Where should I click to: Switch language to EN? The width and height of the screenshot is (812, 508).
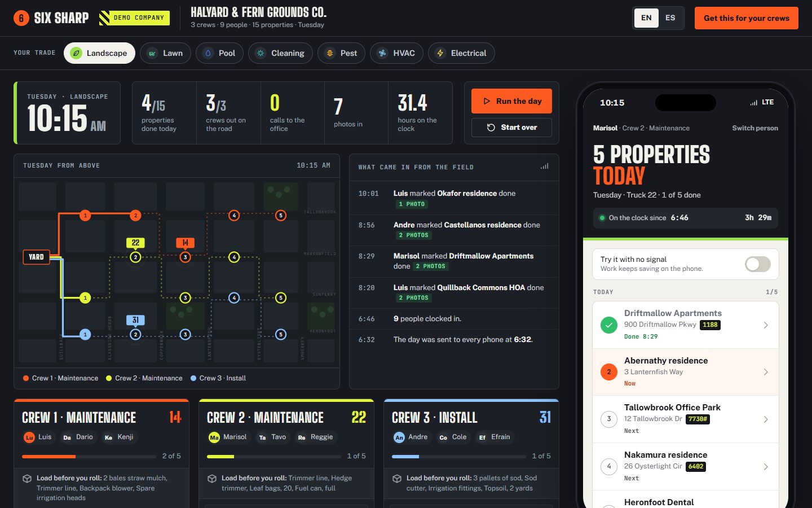point(646,18)
